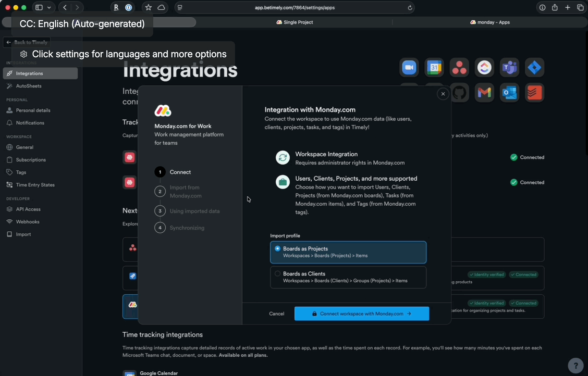Open the Asana integration icon at top
This screenshot has width=588, height=376.
(459, 68)
